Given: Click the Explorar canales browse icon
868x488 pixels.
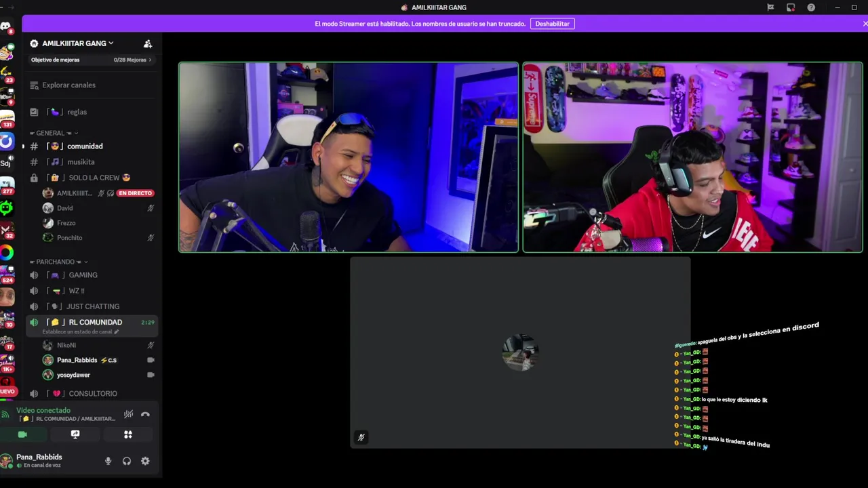Looking at the screenshot, I should [x=34, y=85].
